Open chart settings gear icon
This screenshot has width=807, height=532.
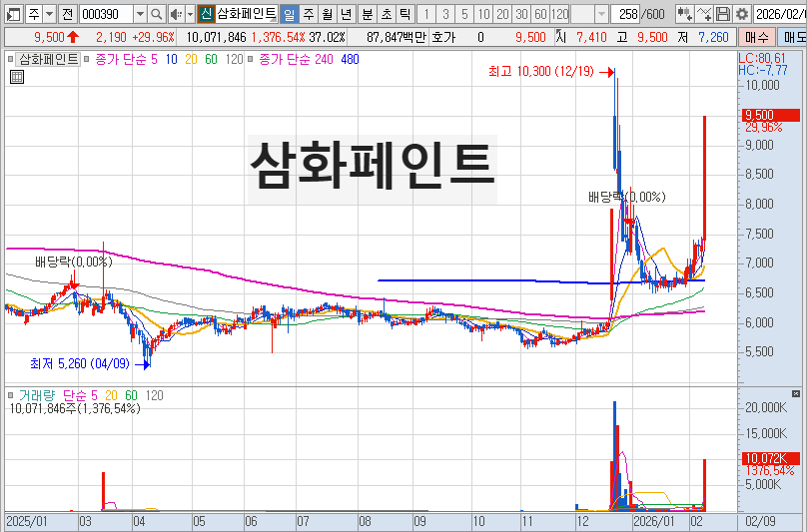(742, 14)
